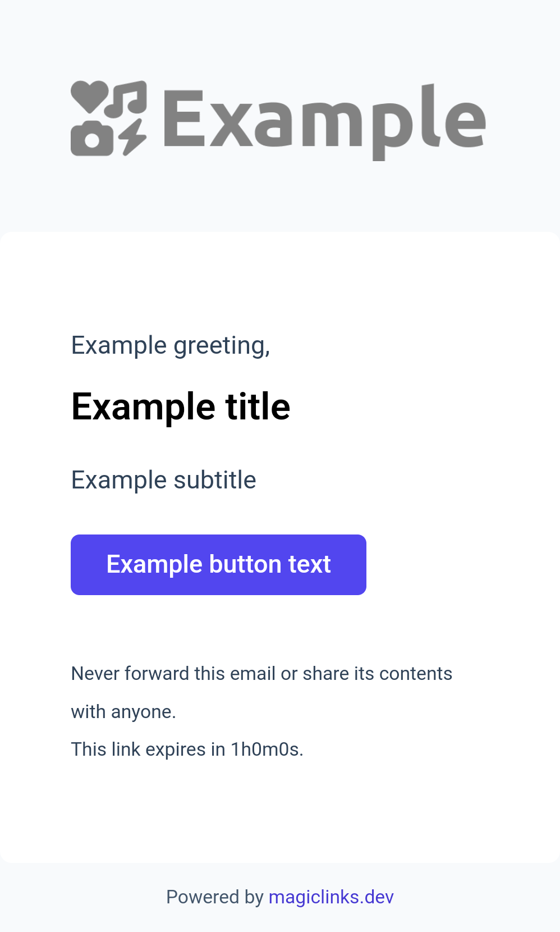The height and width of the screenshot is (932, 560).
Task: Click the Powered by footer text
Action: (215, 897)
